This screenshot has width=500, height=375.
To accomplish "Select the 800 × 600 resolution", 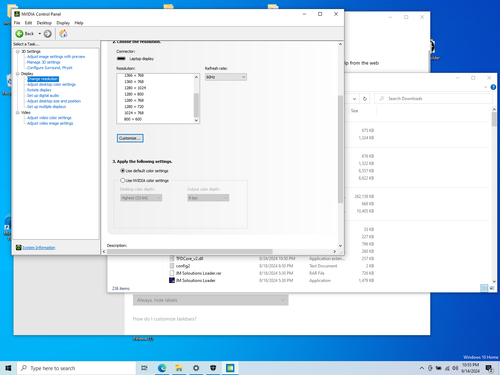I will pos(133,119).
